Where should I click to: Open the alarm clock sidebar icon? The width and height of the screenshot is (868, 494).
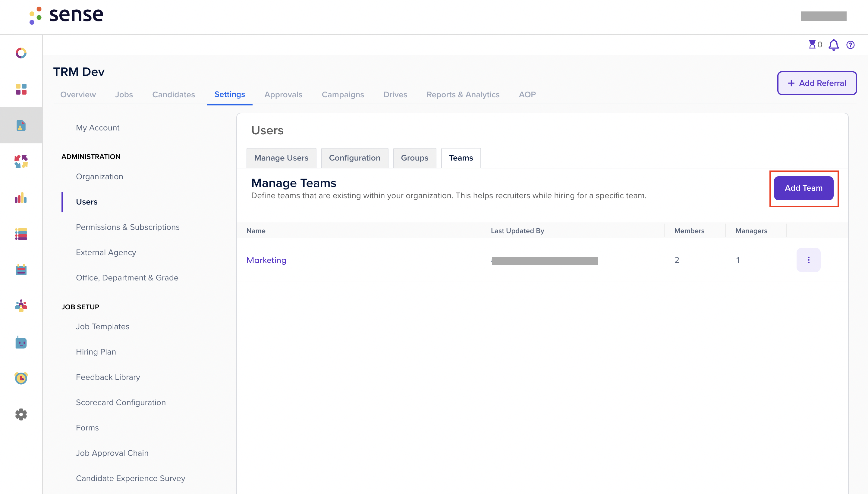(21, 378)
